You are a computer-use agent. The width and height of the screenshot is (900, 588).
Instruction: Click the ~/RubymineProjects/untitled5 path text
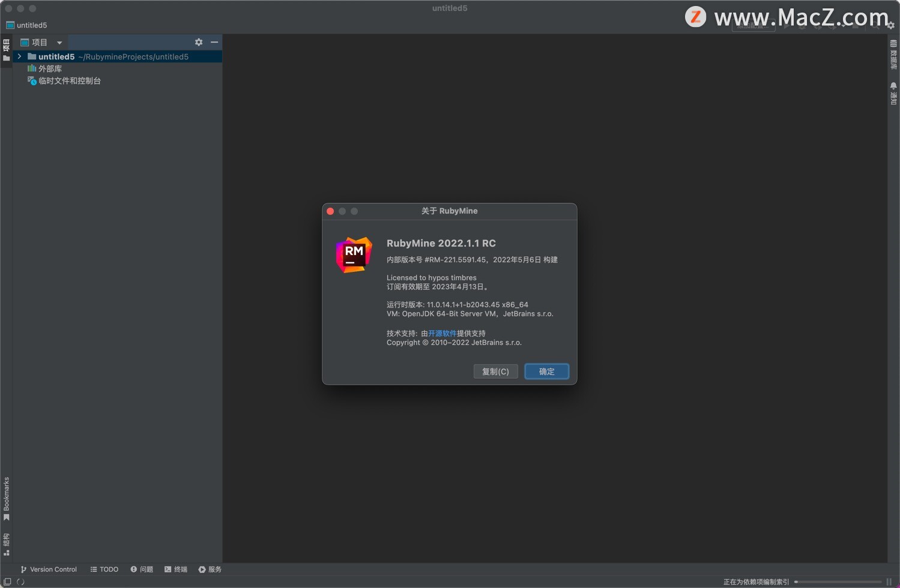[133, 57]
